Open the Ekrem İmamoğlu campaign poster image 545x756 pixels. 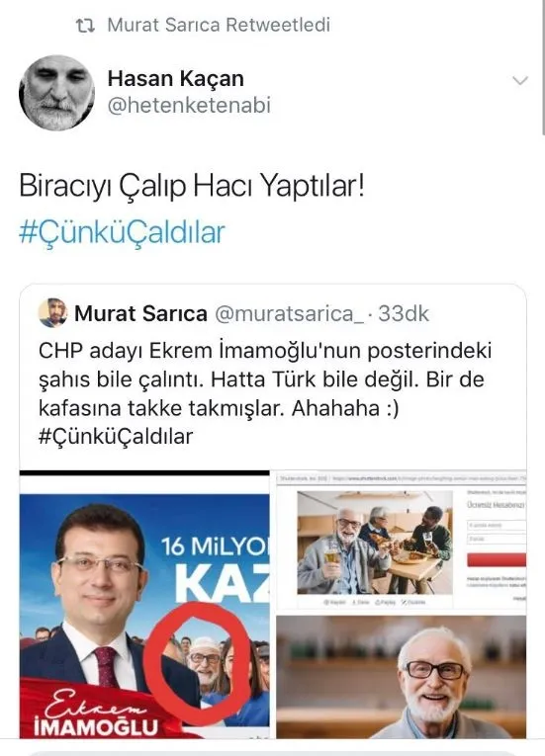pos(144,604)
